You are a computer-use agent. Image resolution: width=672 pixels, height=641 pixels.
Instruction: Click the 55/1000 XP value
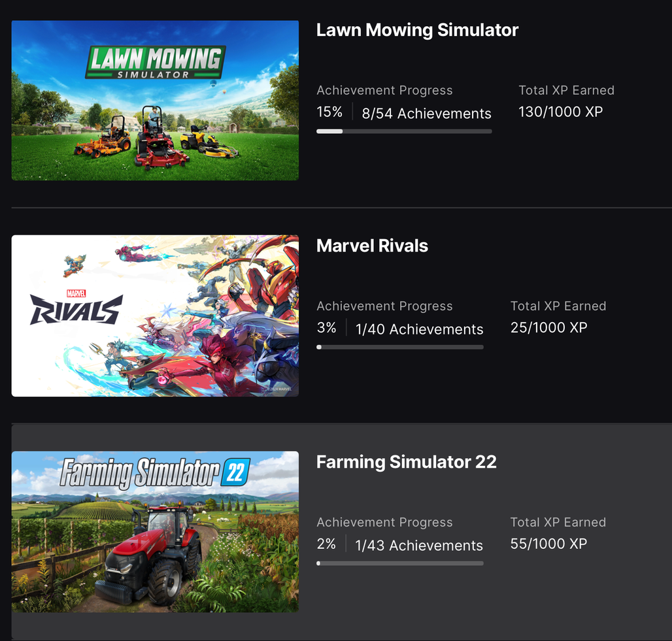(548, 544)
